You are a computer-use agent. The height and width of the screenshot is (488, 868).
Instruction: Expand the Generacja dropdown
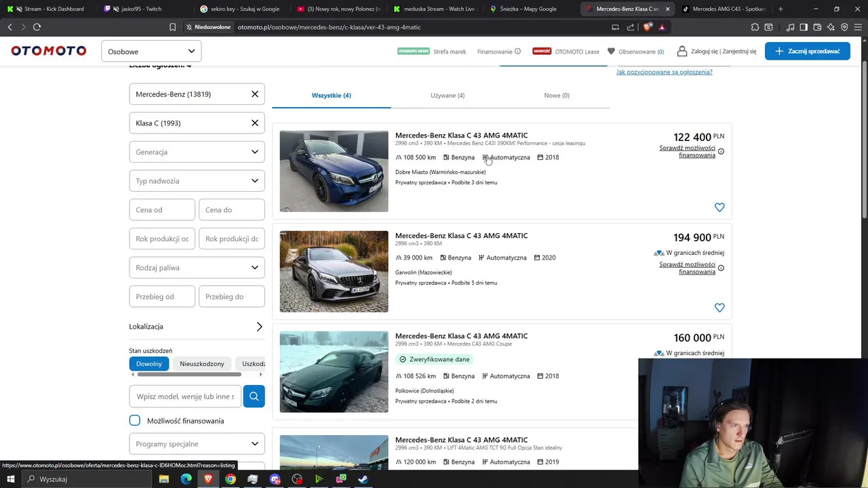pos(197,152)
